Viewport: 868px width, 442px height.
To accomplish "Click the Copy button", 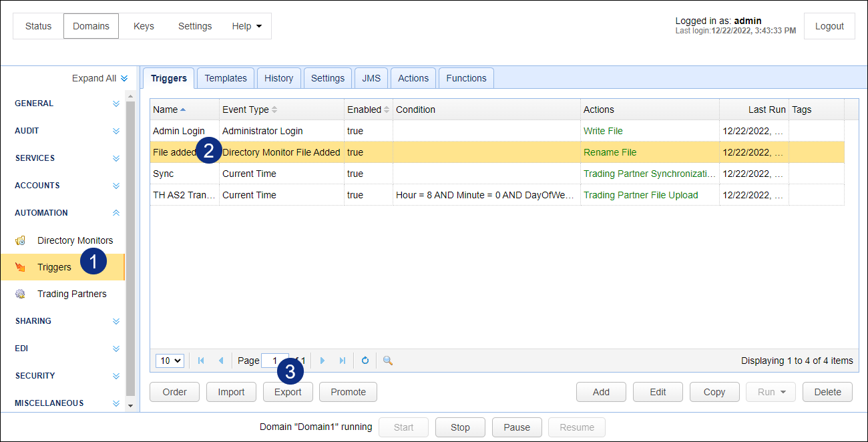I will [x=714, y=392].
